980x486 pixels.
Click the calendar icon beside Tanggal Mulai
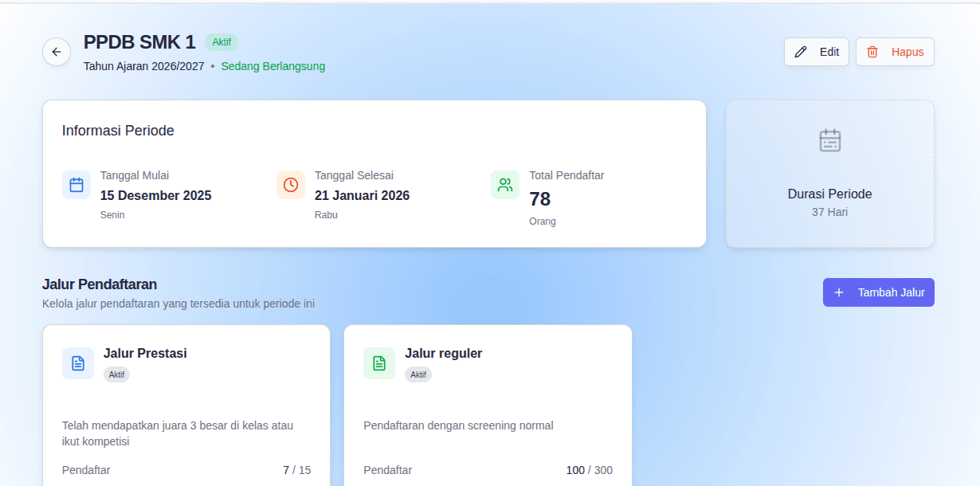(x=76, y=184)
